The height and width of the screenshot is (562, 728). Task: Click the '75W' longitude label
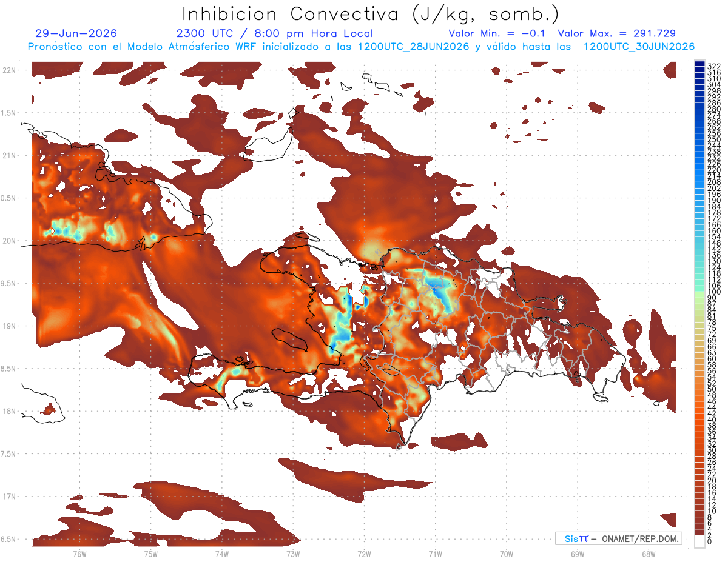(x=150, y=554)
